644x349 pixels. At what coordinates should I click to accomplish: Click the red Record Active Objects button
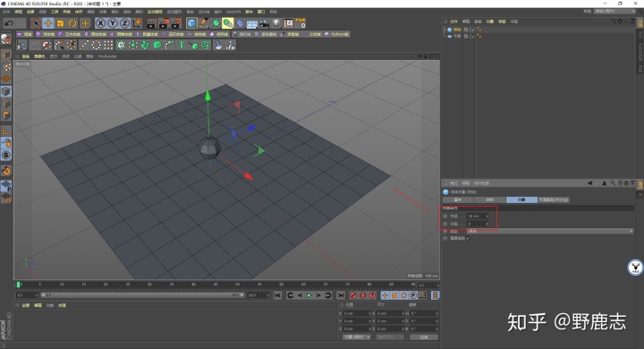353,295
